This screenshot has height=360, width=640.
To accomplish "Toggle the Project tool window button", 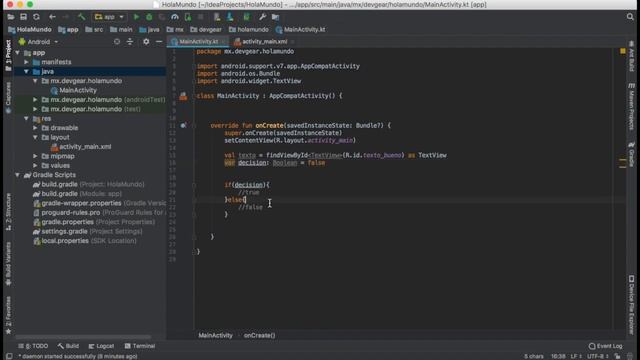I will click(8, 56).
